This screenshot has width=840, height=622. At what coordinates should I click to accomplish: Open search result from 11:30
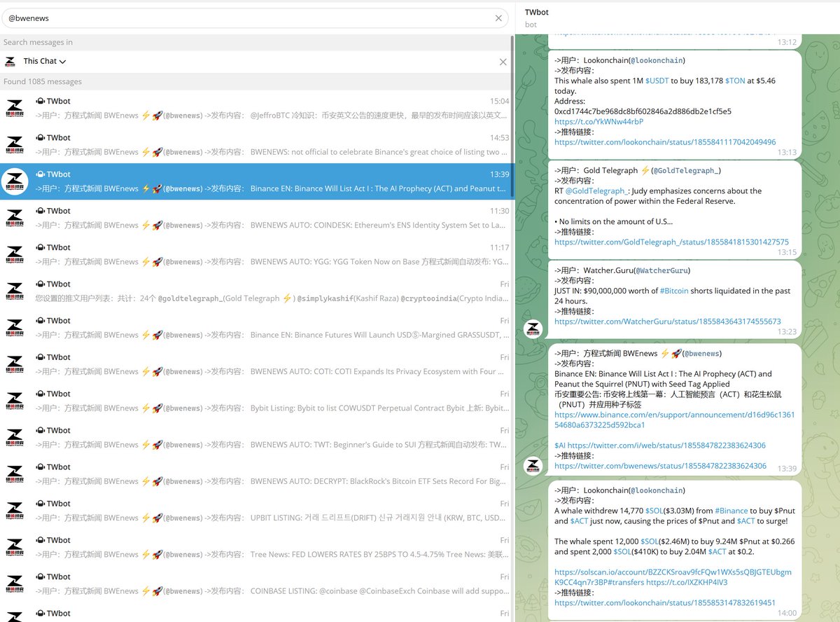point(257,218)
